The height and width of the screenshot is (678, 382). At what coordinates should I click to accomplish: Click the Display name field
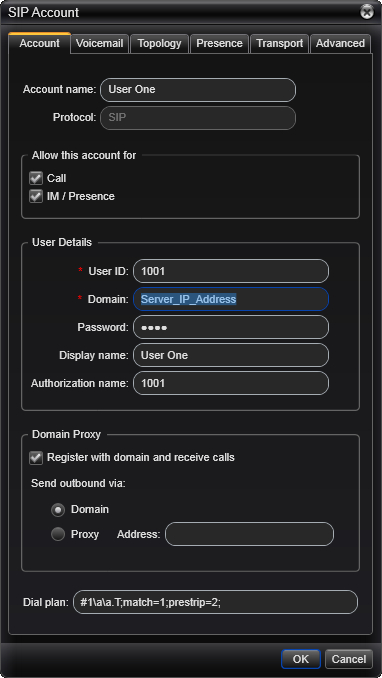[x=231, y=355]
